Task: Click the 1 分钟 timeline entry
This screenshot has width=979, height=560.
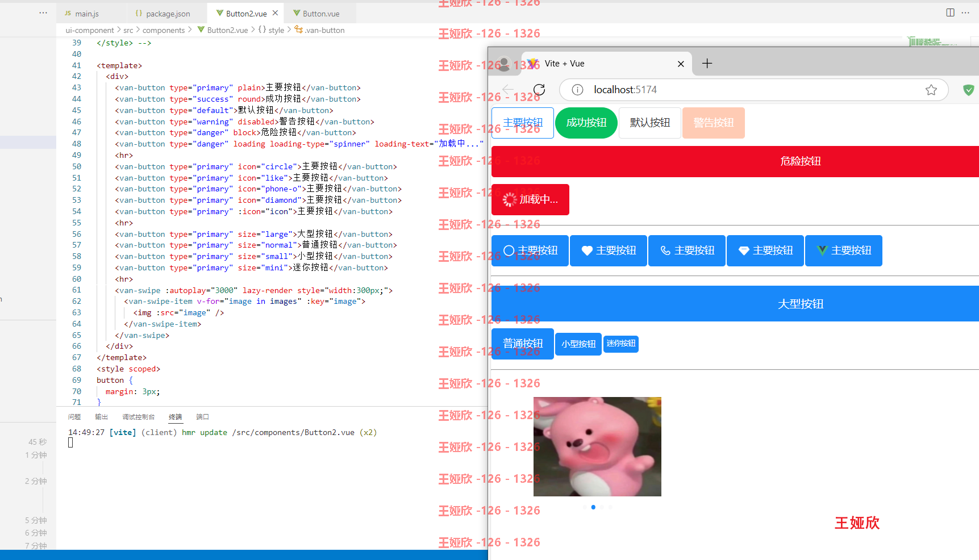Action: click(x=36, y=455)
